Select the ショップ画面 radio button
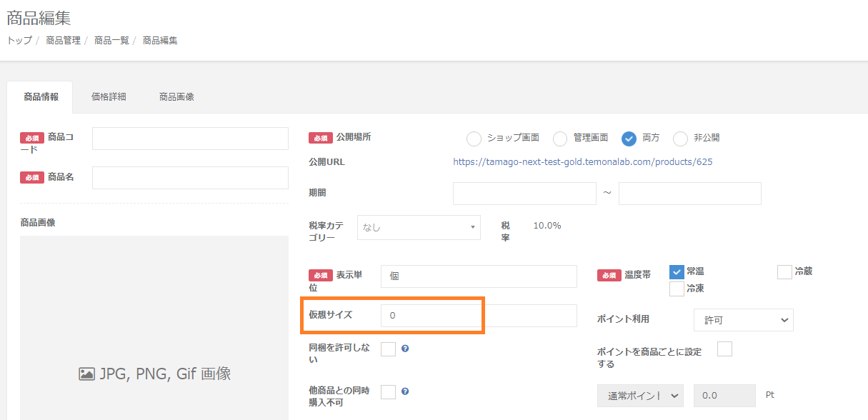The height and width of the screenshot is (420, 868). point(474,139)
